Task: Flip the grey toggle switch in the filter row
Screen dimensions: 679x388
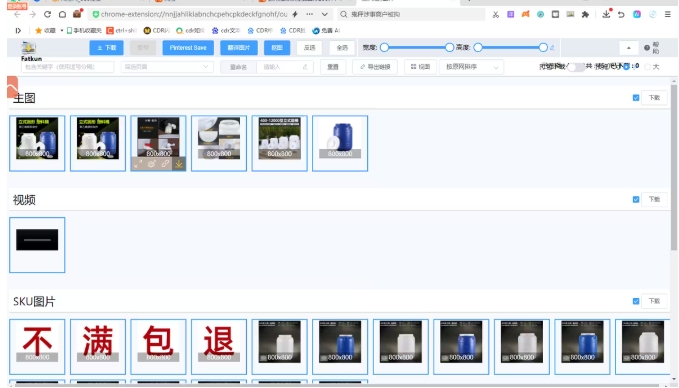Action: pos(576,67)
